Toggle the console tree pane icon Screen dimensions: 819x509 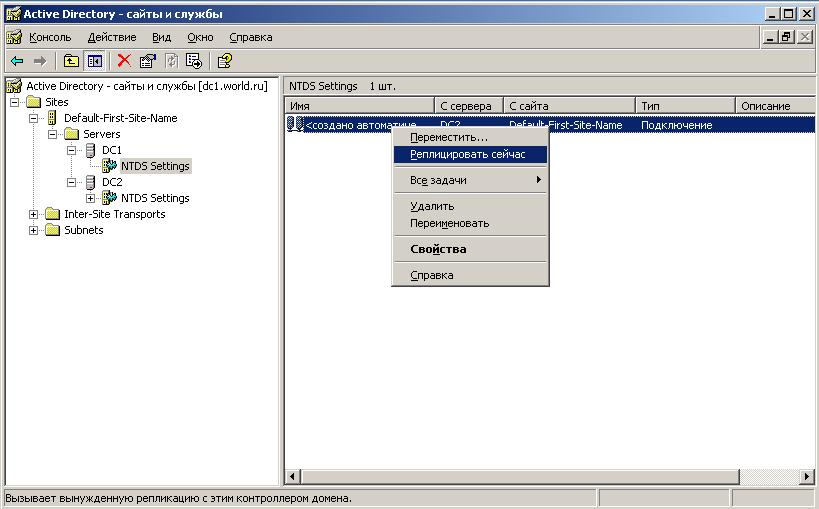click(95, 61)
